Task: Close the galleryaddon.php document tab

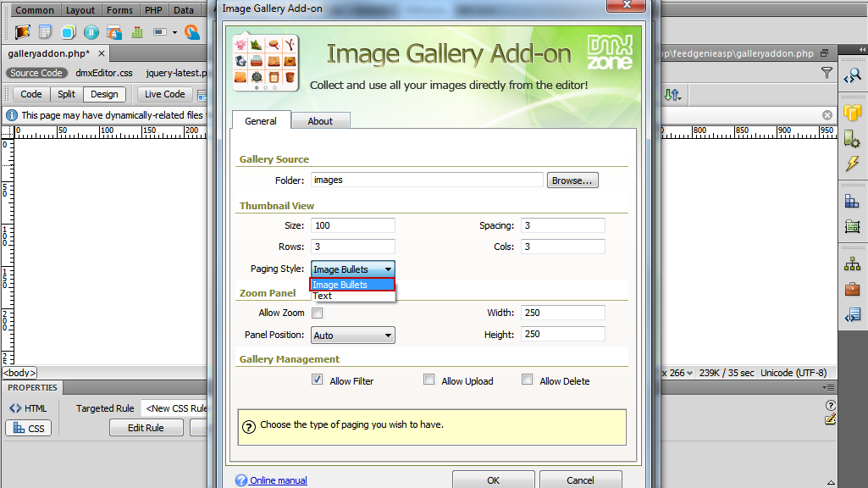Action: point(102,53)
